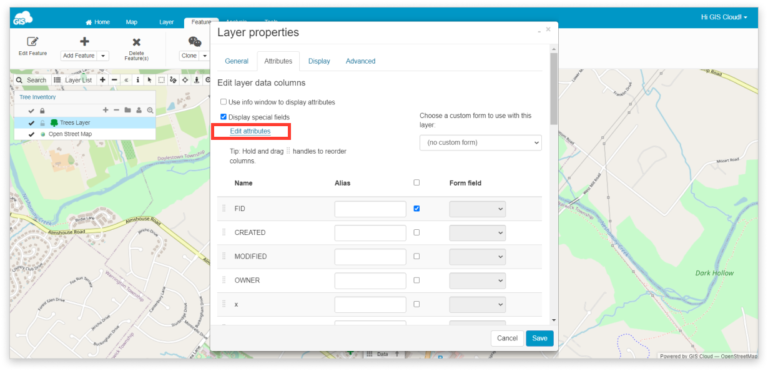Click the Save button

point(540,338)
